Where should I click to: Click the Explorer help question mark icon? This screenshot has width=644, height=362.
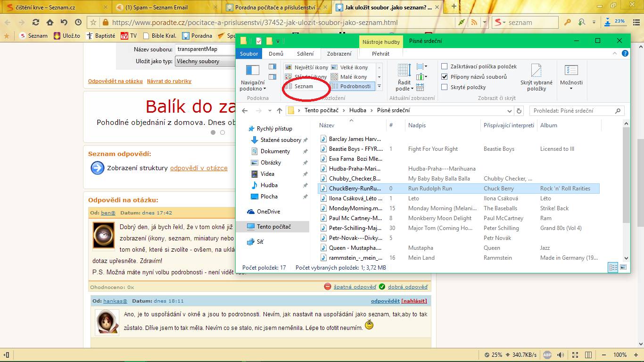tap(625, 54)
